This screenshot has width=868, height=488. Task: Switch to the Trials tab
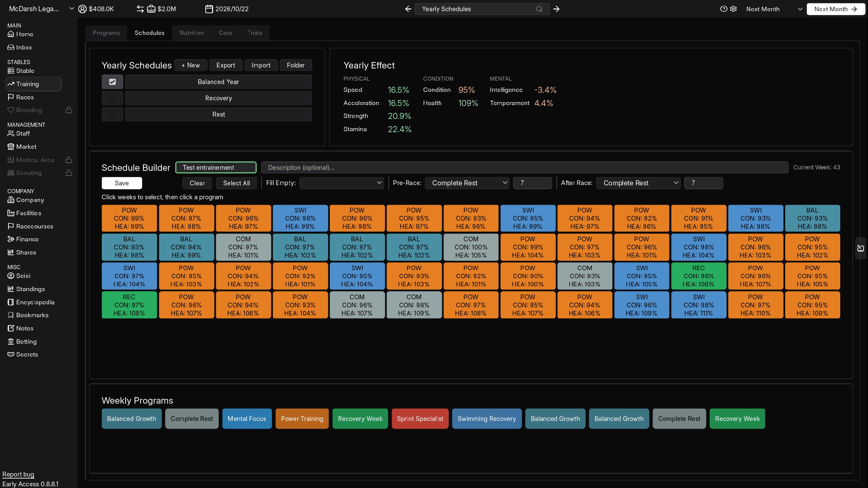(255, 33)
